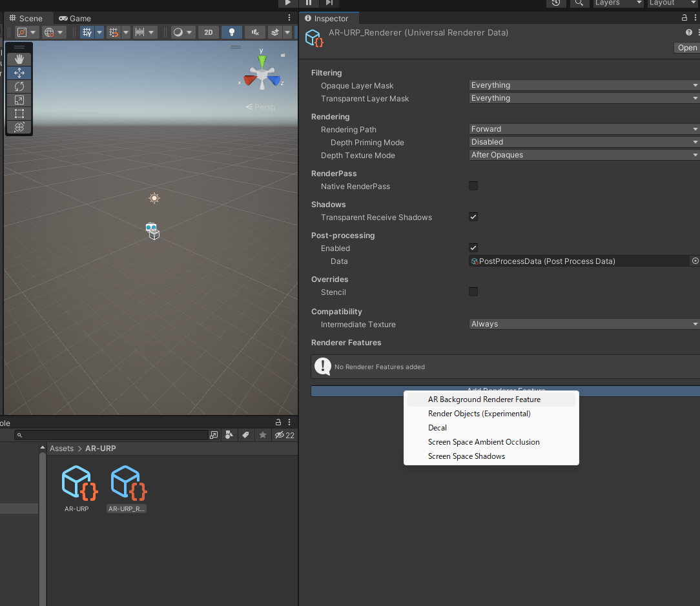Image resolution: width=700 pixels, height=606 pixels.
Task: Toggle Transparent Receive Shadows checkbox
Action: pyautogui.click(x=473, y=217)
